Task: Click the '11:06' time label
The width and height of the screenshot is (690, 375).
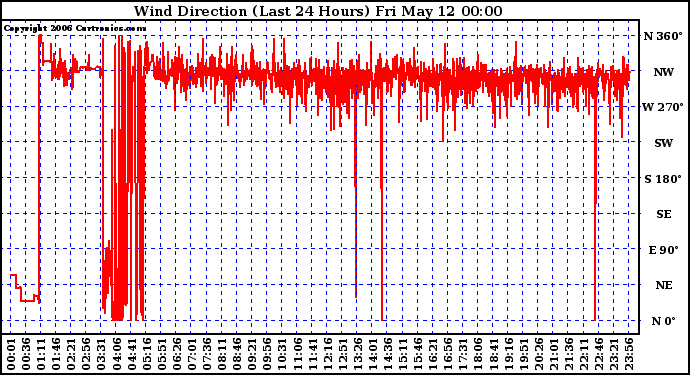Action: [x=297, y=355]
